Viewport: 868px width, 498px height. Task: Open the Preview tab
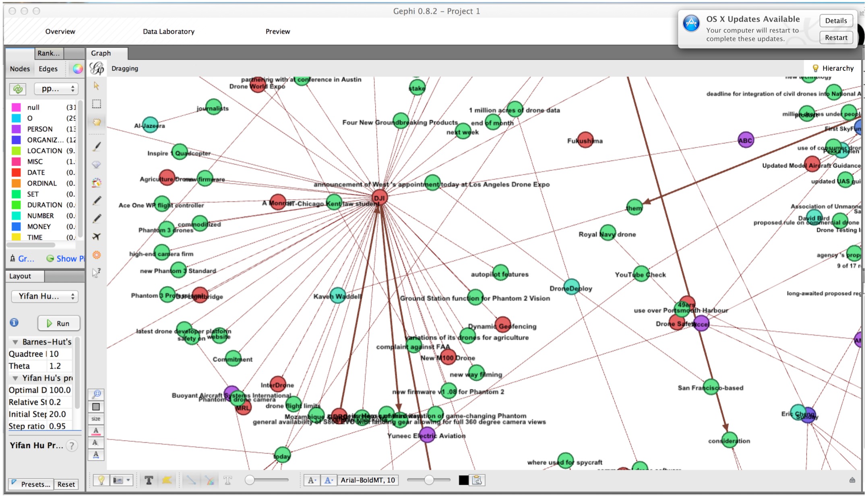[277, 31]
